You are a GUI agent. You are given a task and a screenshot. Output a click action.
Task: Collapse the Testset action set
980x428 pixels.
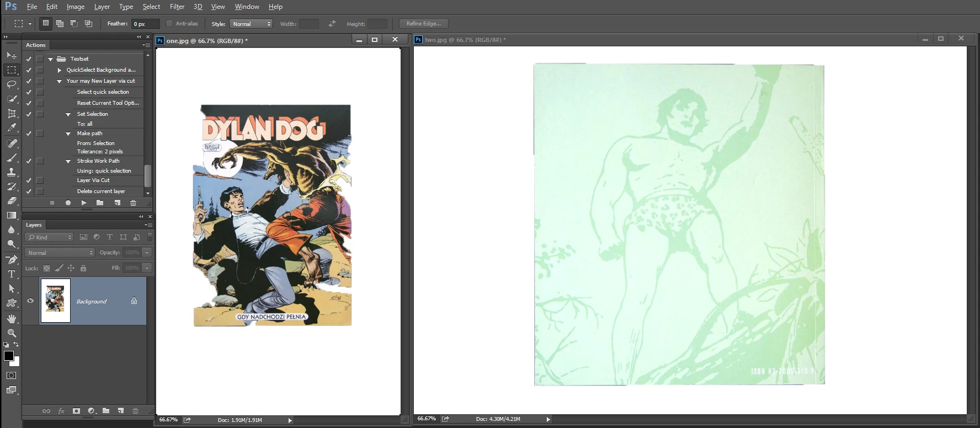pyautogui.click(x=50, y=59)
